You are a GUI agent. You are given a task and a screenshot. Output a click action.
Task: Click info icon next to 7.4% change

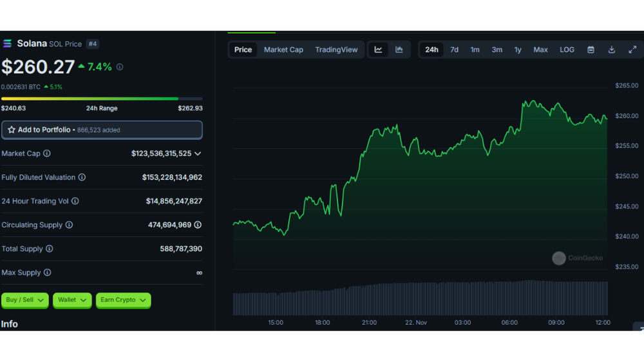(120, 67)
